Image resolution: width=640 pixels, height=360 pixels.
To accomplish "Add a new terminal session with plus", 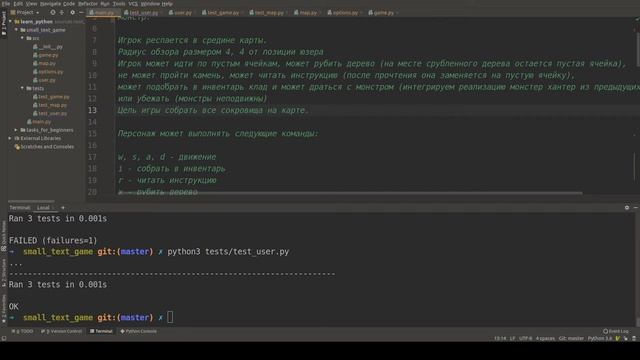I will point(63,208).
